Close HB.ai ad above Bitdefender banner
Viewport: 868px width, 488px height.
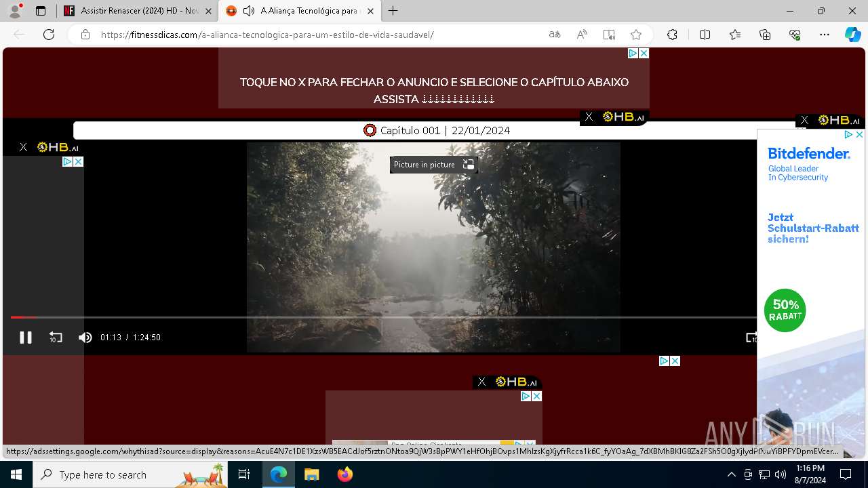(x=804, y=120)
